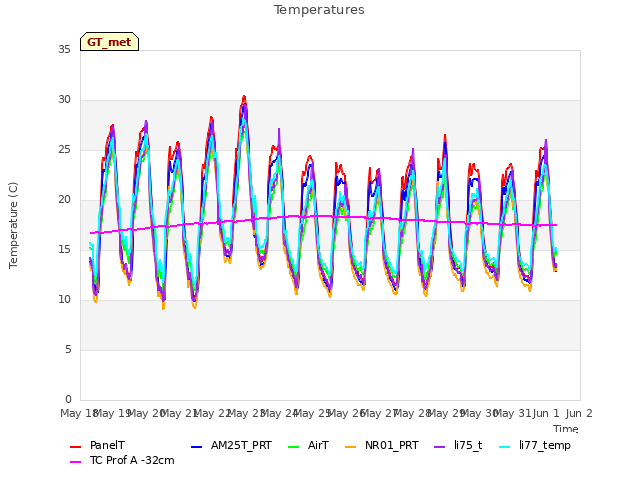Screen dimensions: 640x480
Task: Click the Jun 2 x-axis label
Action: click(579, 413)
